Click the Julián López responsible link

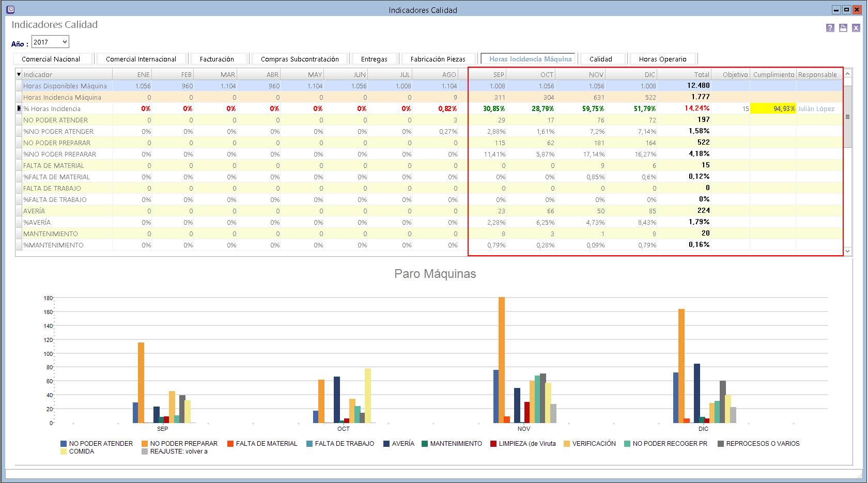click(x=816, y=108)
